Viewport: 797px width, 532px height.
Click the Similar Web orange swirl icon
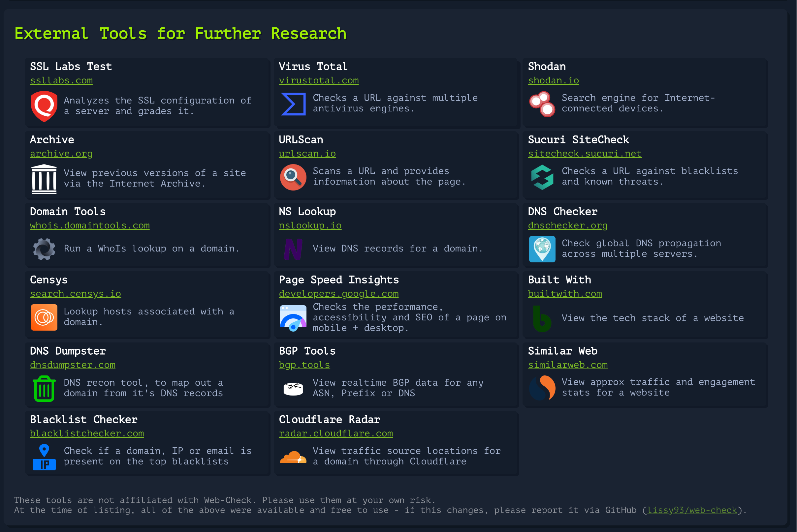point(542,388)
